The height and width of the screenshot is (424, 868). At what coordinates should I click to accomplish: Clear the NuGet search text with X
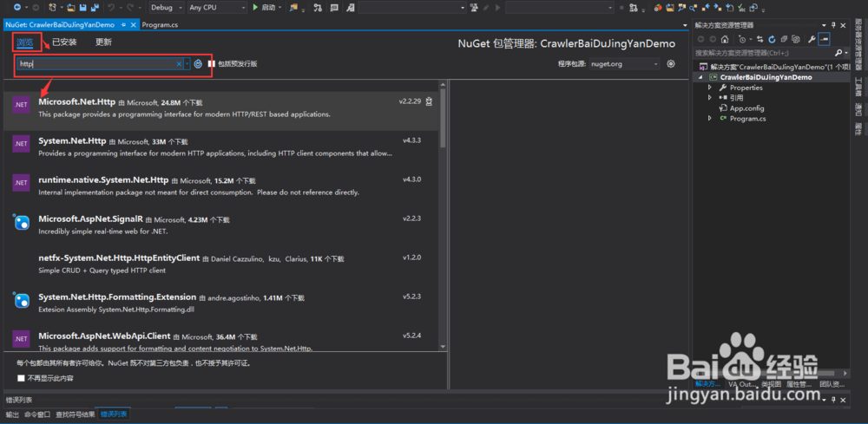tap(179, 64)
